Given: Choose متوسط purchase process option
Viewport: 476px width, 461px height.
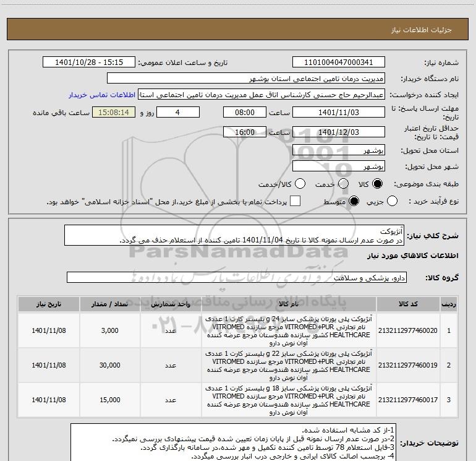Looking at the screenshot, I should (354, 201).
